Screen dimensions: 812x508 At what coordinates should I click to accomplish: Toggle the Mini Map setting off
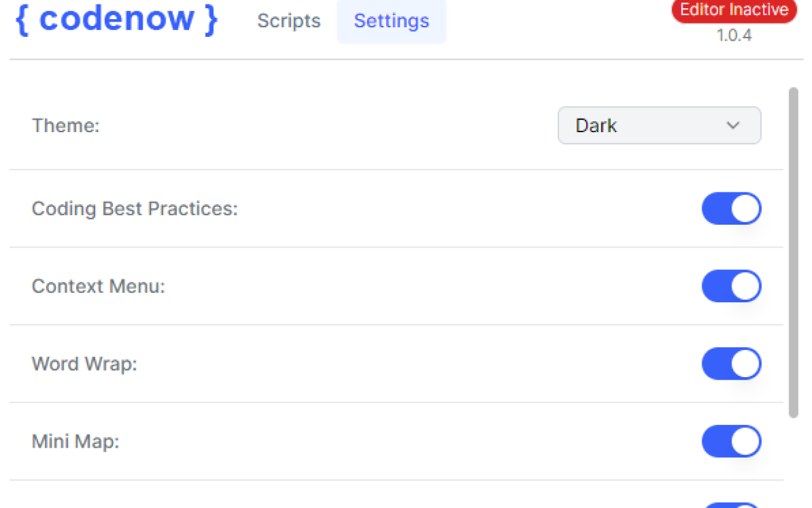click(x=731, y=441)
